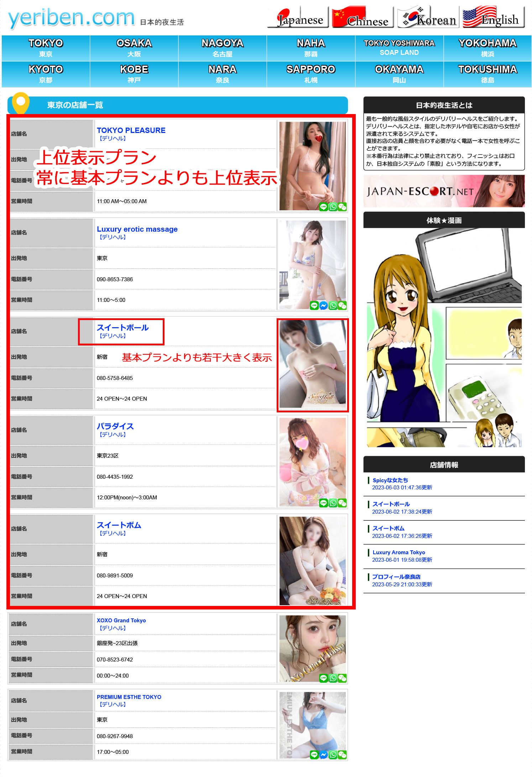Click WhatsApp icon on PREMIUM ESTHE TOKYO photo
This screenshot has width=532, height=777.
[x=333, y=755]
